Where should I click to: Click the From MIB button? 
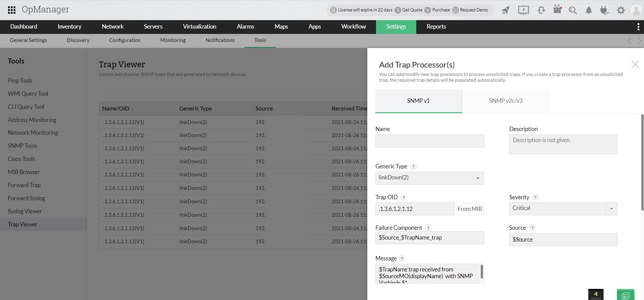click(x=470, y=209)
